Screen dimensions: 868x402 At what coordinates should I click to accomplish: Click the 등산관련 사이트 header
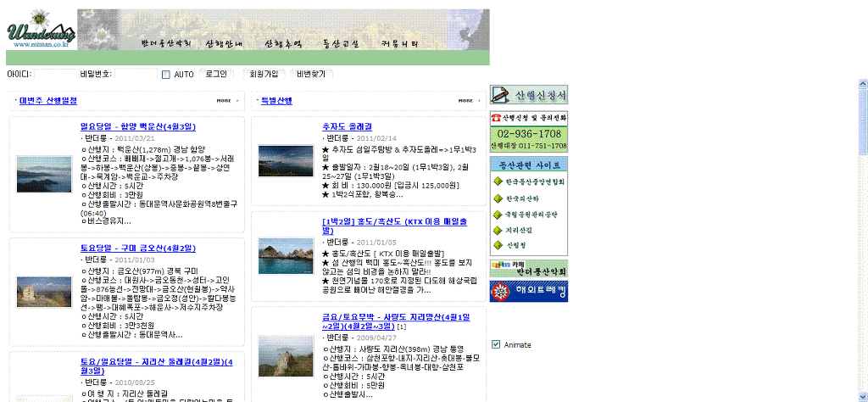coord(529,165)
